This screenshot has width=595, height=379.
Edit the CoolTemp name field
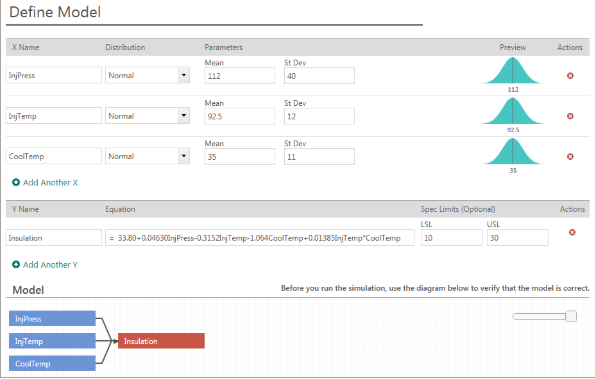54,156
